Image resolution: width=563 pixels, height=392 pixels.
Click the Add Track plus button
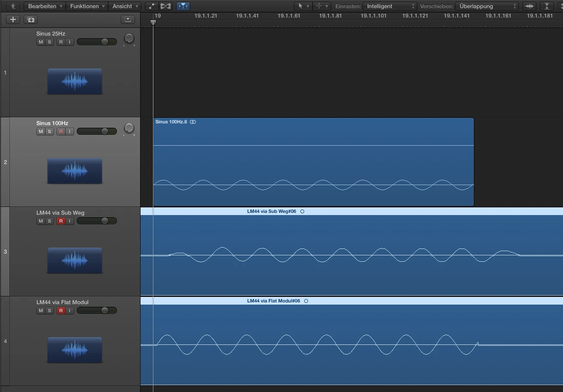click(x=13, y=20)
